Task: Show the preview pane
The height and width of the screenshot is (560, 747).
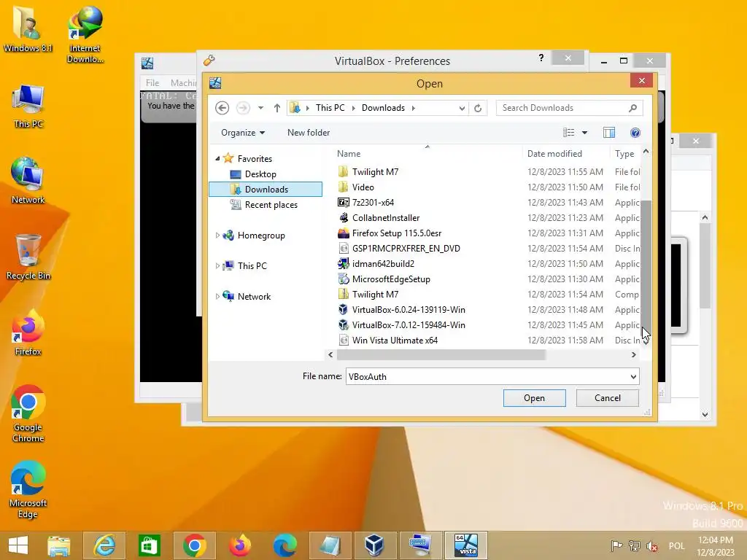Action: tap(609, 133)
